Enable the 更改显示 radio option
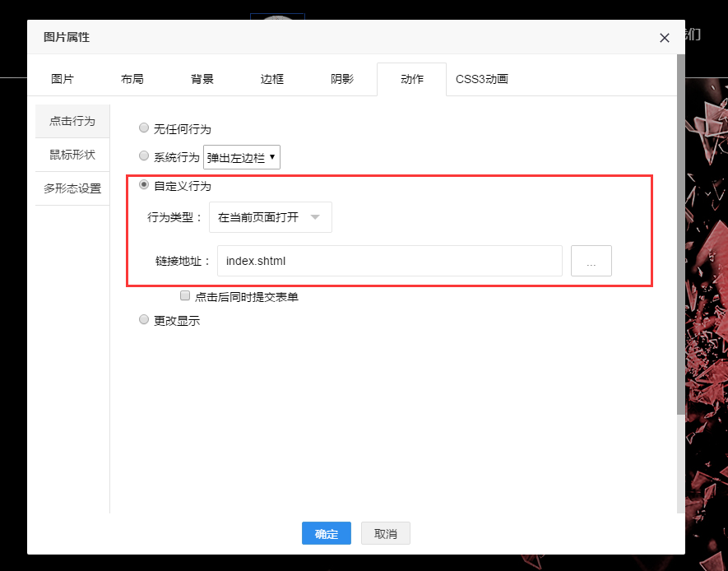This screenshot has height=571, width=728. [144, 320]
